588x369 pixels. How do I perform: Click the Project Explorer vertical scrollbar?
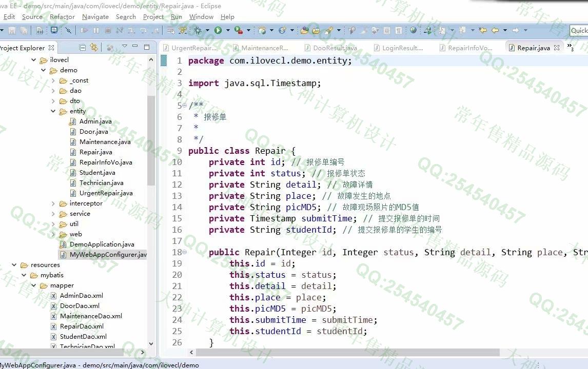tap(151, 140)
